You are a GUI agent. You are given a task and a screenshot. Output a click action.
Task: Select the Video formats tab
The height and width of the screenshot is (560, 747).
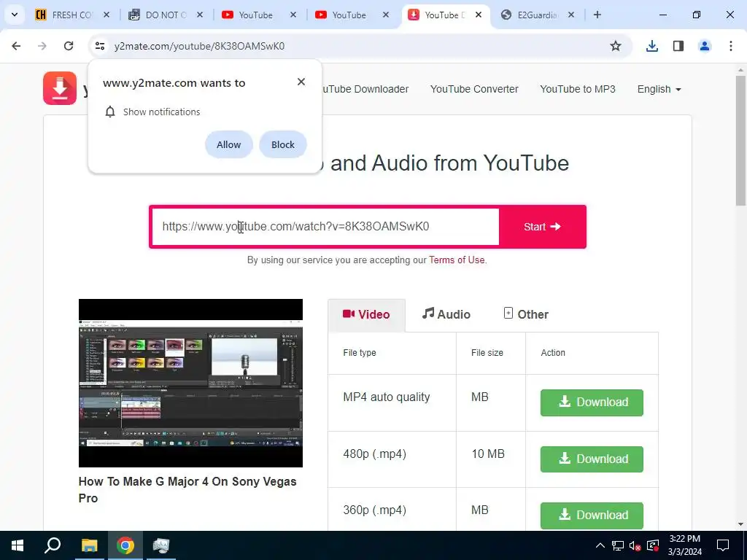pyautogui.click(x=366, y=314)
